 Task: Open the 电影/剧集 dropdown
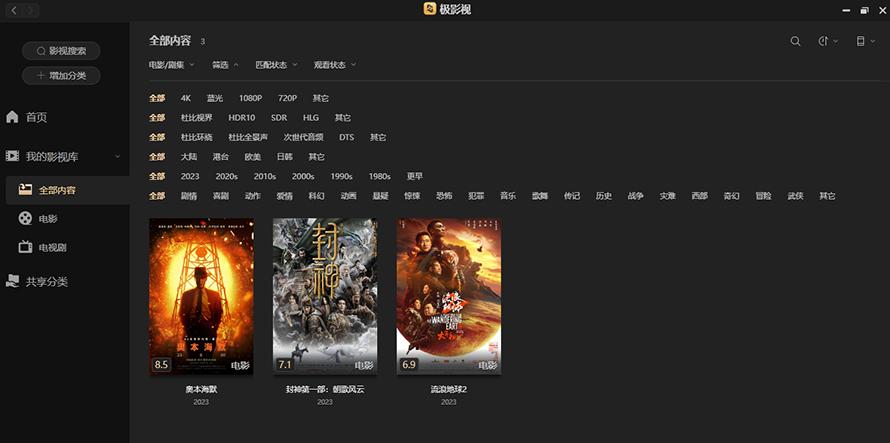[171, 65]
